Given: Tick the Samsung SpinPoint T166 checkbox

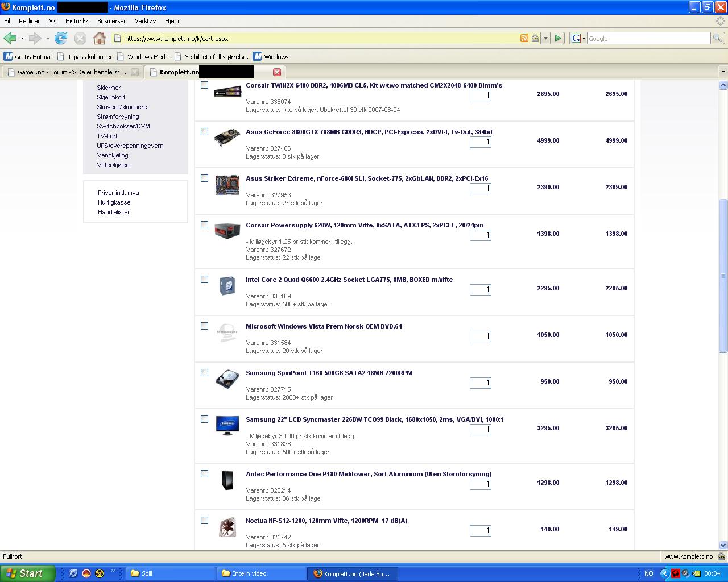Looking at the screenshot, I should coord(205,373).
